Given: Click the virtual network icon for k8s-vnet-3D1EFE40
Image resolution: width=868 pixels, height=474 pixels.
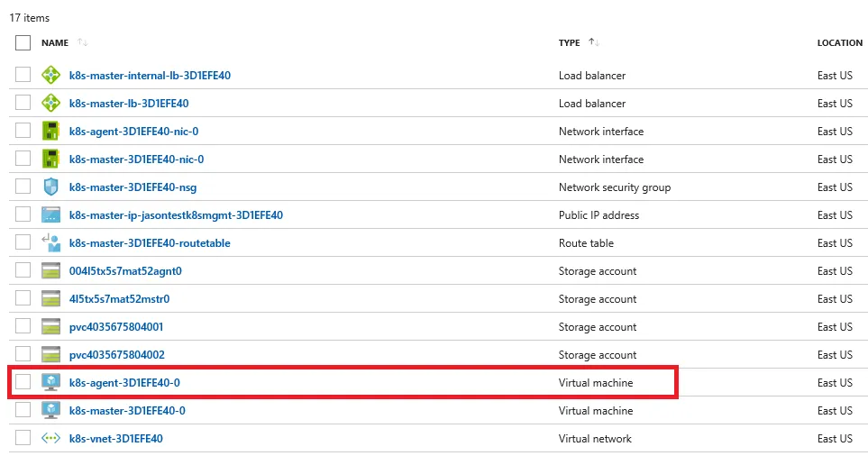Looking at the screenshot, I should click(x=50, y=439).
